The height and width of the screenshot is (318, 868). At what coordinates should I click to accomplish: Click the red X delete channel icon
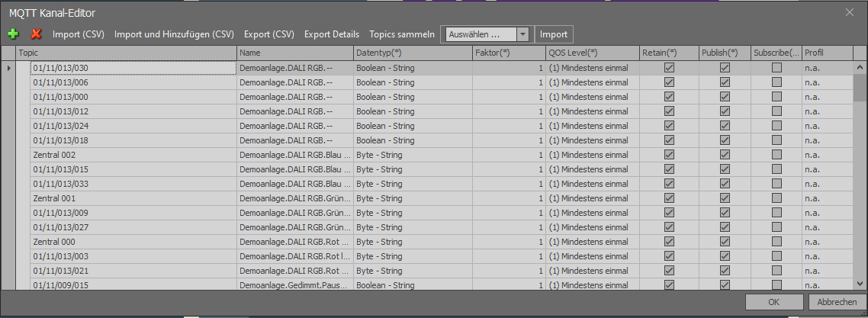pyautogui.click(x=37, y=34)
